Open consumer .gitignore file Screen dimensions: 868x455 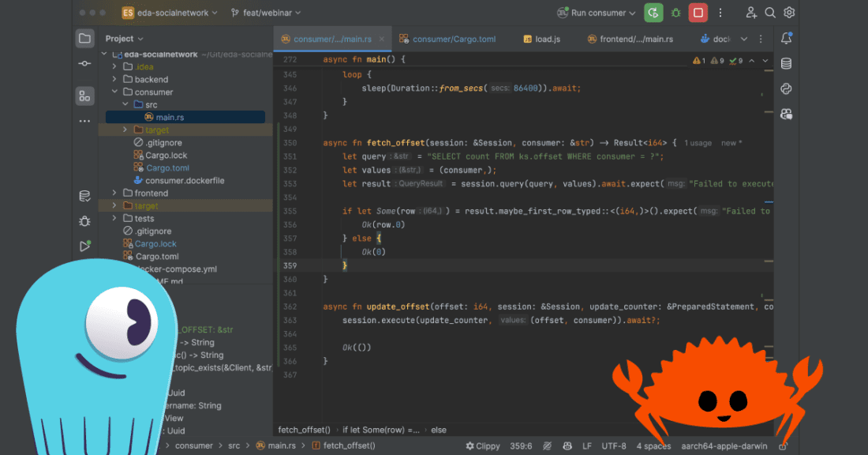[x=158, y=142]
